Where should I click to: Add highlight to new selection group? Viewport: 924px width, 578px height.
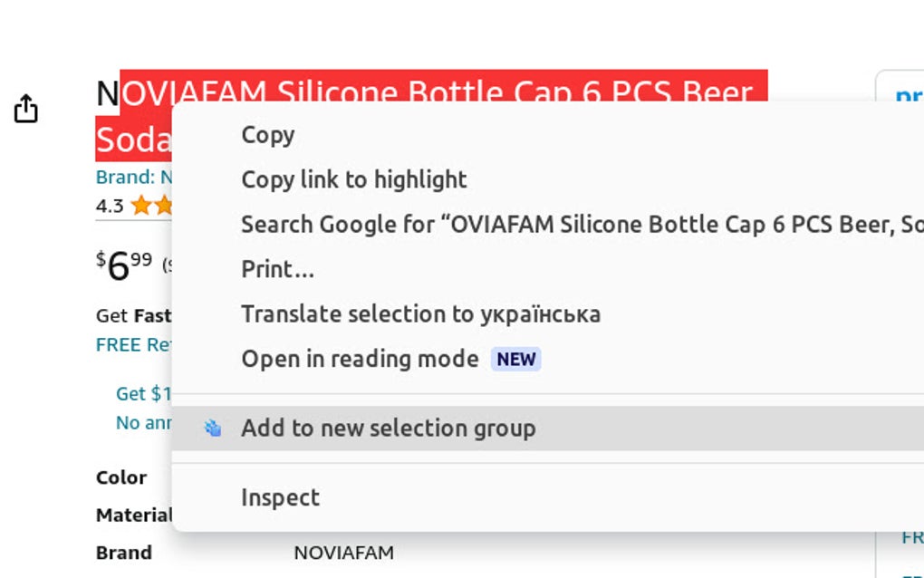pyautogui.click(x=388, y=428)
